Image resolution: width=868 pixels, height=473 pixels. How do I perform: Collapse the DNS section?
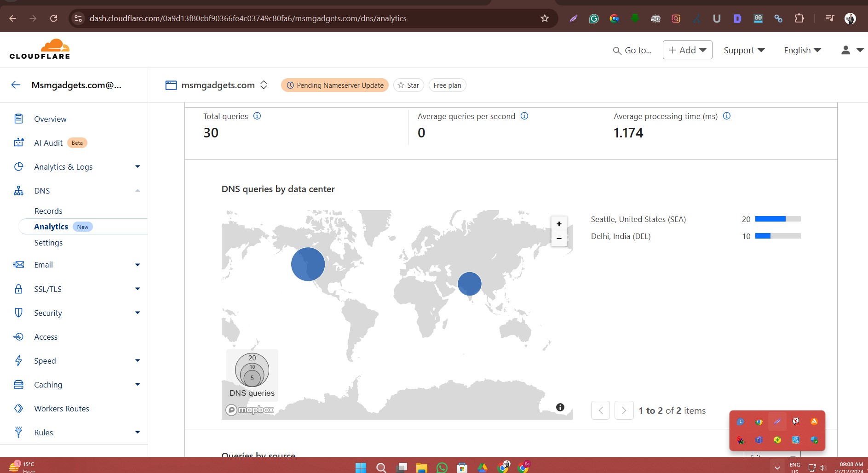tap(137, 190)
